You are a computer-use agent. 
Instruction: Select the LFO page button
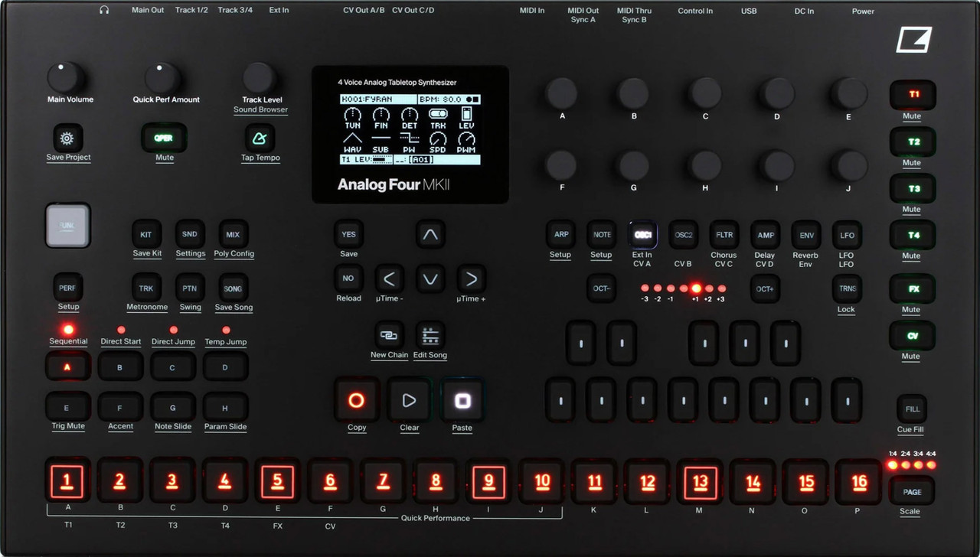coord(846,235)
